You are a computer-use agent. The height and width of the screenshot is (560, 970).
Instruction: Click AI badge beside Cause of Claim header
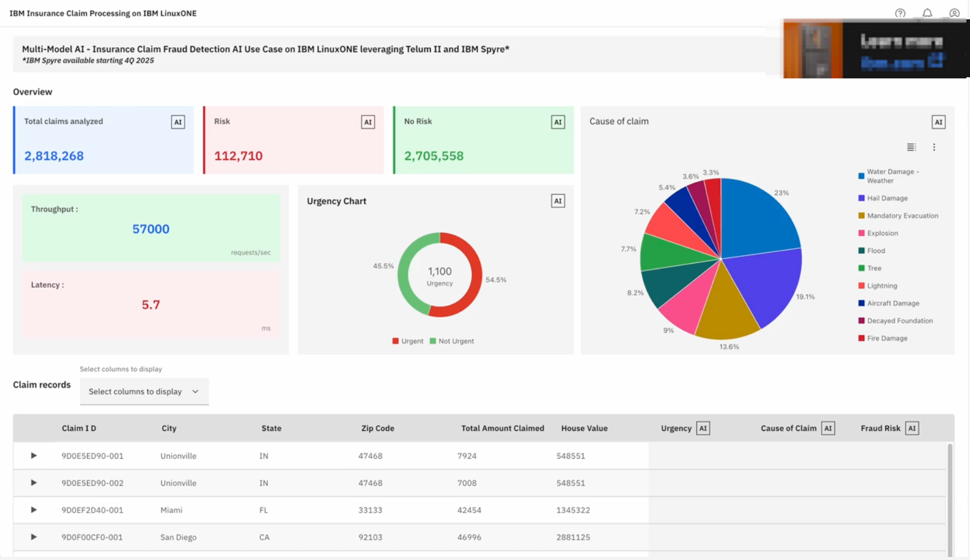point(828,428)
